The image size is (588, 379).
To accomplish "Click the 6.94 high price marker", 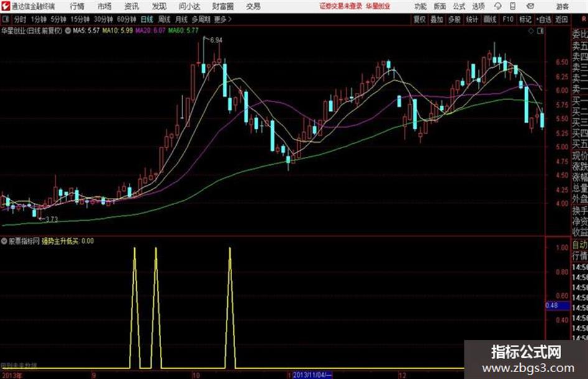I will point(216,40).
